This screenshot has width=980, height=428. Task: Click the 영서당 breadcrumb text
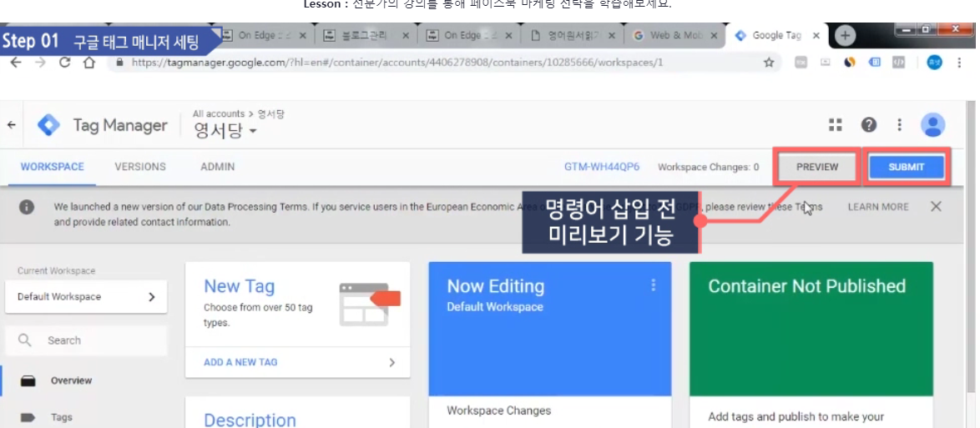click(272, 113)
